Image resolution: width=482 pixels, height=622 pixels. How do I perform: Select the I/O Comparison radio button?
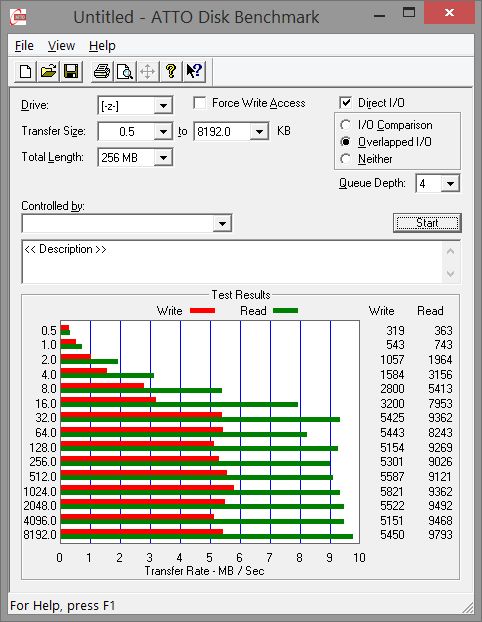[x=346, y=125]
